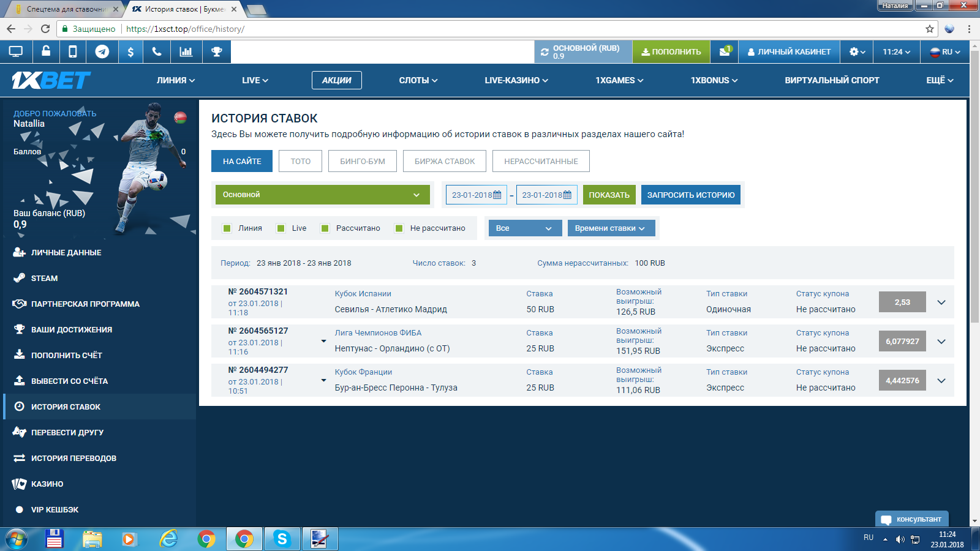The width and height of the screenshot is (980, 551).
Task: Click the Windows Start button
Action: [x=17, y=539]
